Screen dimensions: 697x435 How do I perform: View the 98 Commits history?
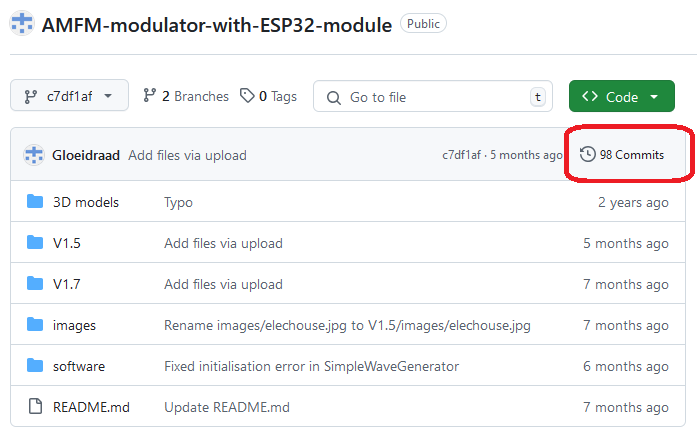point(622,154)
